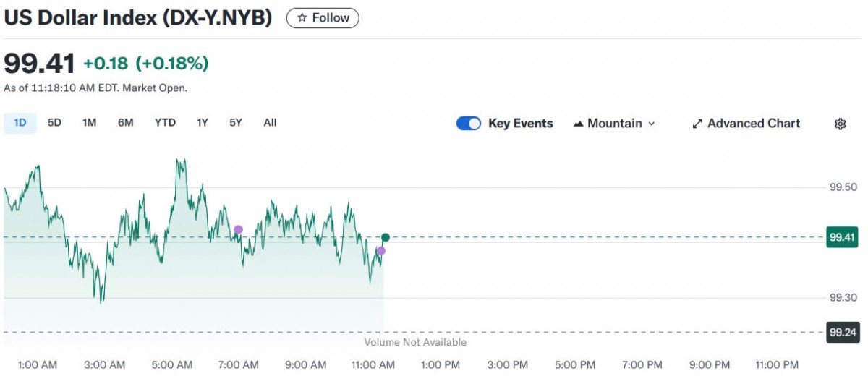Toggle the Key Events switch off

tap(469, 124)
